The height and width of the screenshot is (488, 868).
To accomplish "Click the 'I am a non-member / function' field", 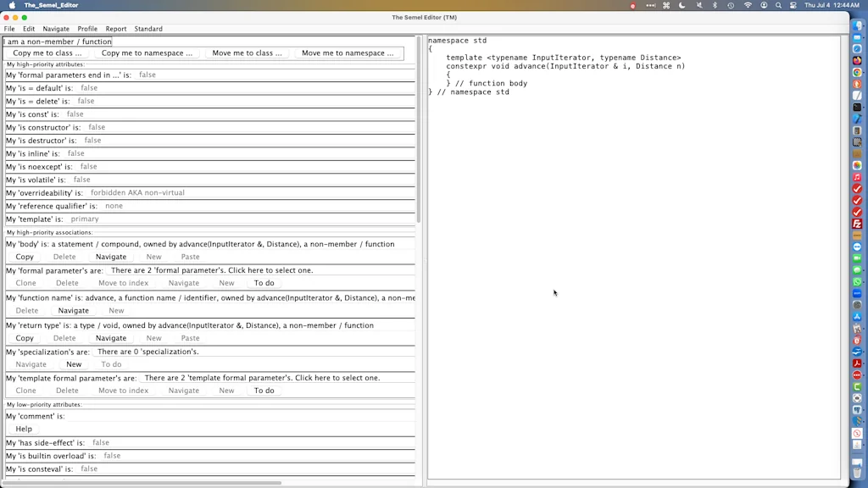I will tap(57, 41).
